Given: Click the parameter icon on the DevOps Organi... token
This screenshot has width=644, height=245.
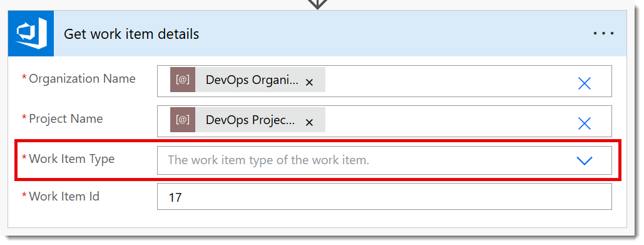Looking at the screenshot, I should (183, 80).
